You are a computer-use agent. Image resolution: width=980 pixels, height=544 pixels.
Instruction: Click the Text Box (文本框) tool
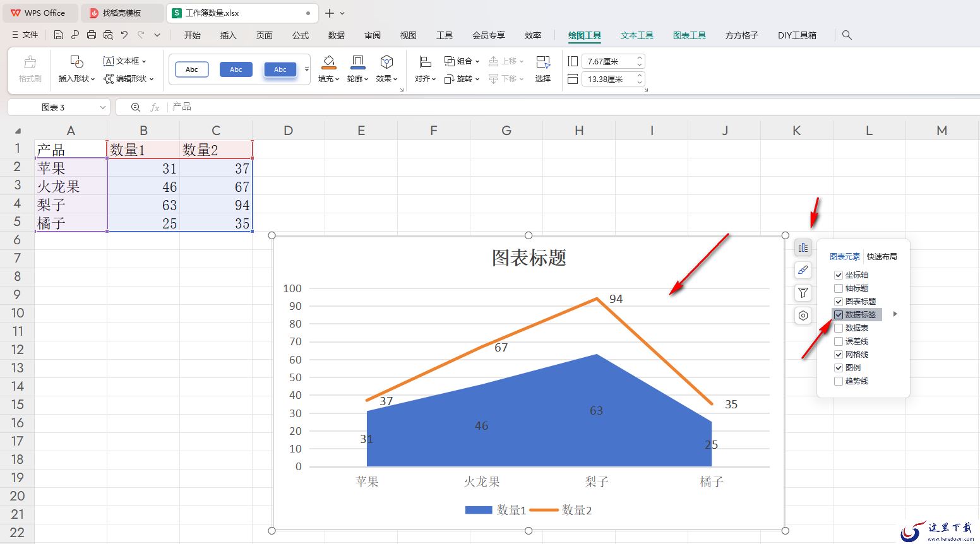click(124, 61)
